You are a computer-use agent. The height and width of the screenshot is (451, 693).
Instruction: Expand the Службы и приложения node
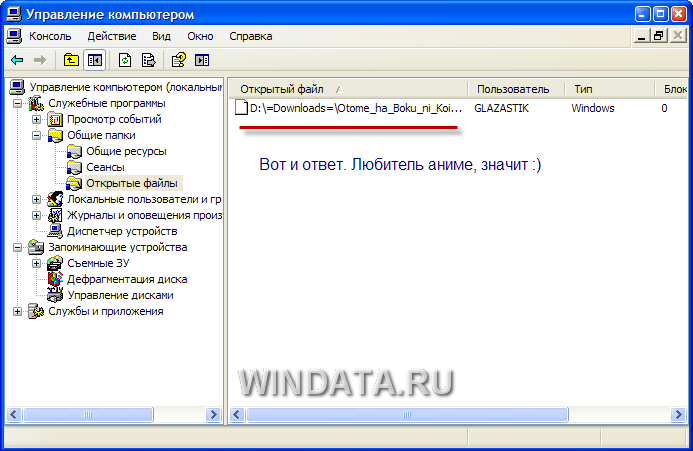[17, 311]
